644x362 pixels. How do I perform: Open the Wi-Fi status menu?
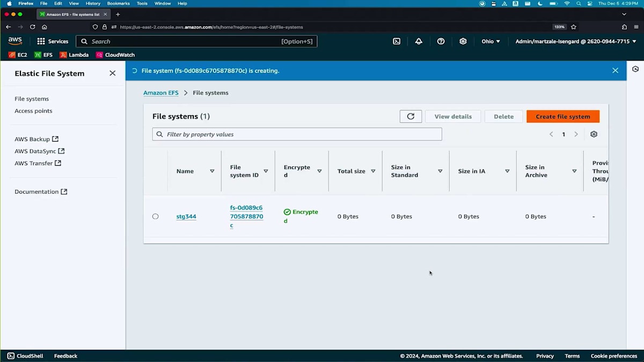coord(567,3)
